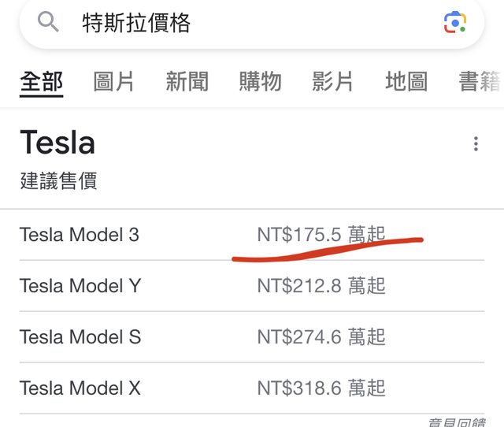504x427 pixels.
Task: Switch to the 書籍 tab
Action: (x=479, y=81)
